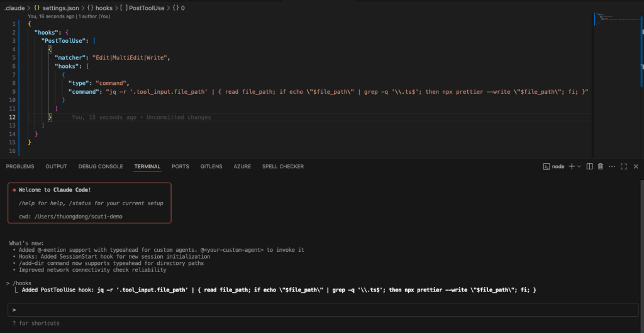644x333 pixels.
Task: Select the PostToolUse breadcrumb segment
Action: pyautogui.click(x=147, y=8)
